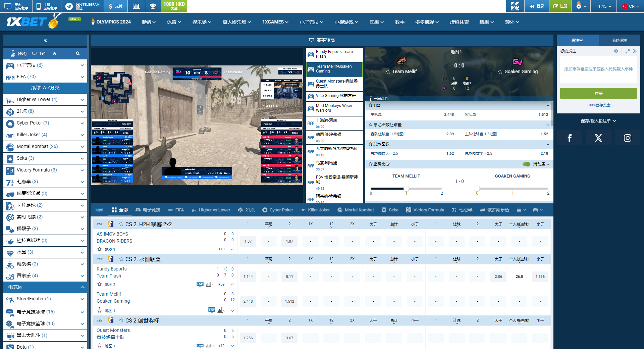The image size is (644, 349).
Task: Click the live stream count icon 194
Action: tap(39, 53)
